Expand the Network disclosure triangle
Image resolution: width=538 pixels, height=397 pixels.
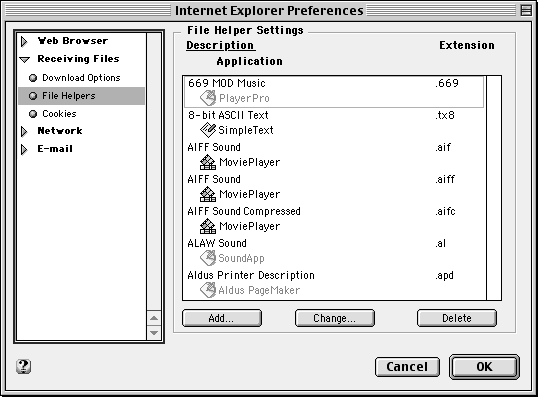coord(24,131)
